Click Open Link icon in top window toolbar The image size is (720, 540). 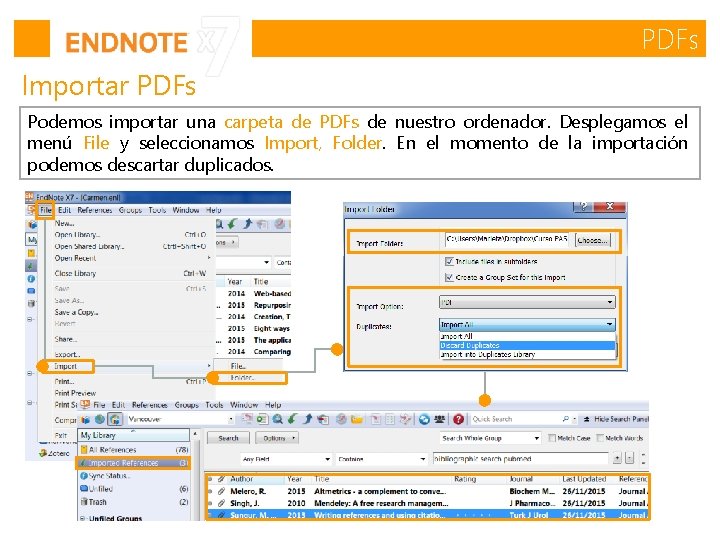point(280,224)
